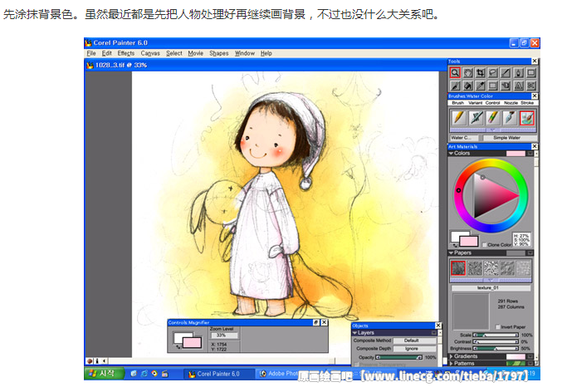562x392 pixels.
Task: Swap colors icon in Art Materials
Action: pos(455,245)
